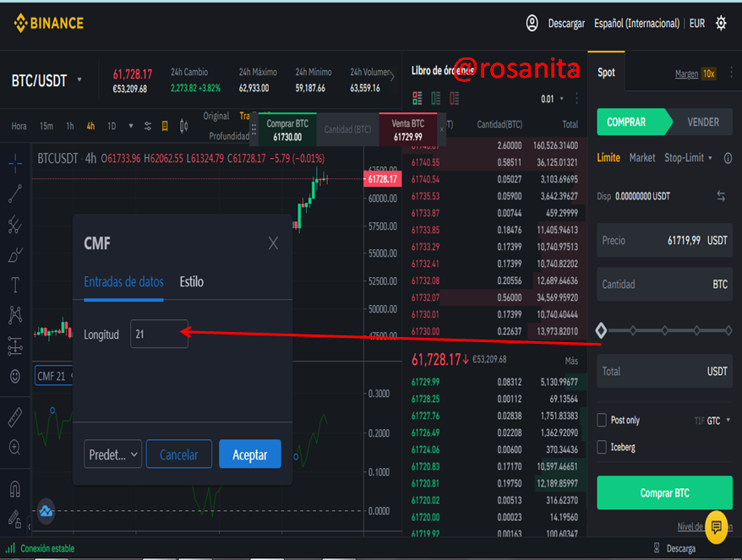Select the Límite order tab
This screenshot has width=742, height=560.
point(608,157)
